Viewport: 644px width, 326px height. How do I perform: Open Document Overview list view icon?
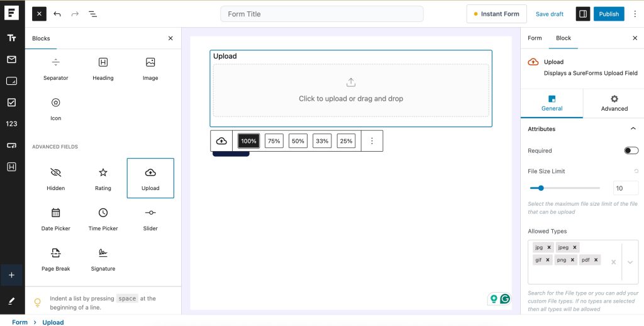(92, 14)
